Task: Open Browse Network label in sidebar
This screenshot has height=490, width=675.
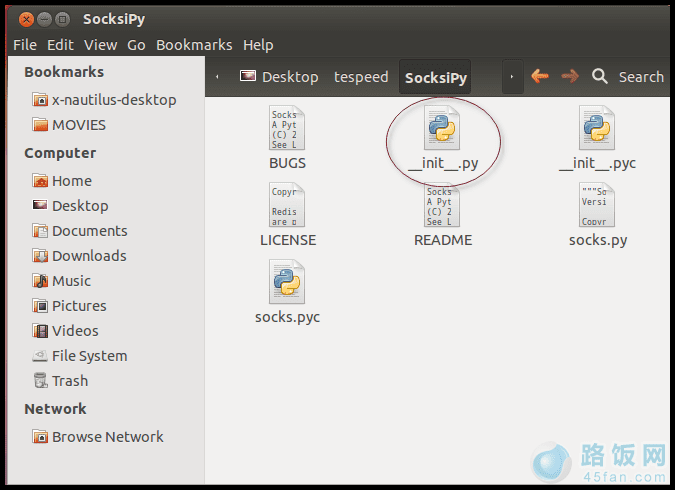Action: pos(108,437)
